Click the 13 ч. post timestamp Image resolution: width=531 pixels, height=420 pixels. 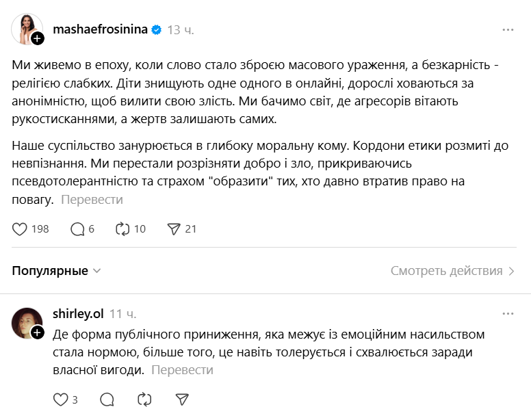pyautogui.click(x=181, y=30)
